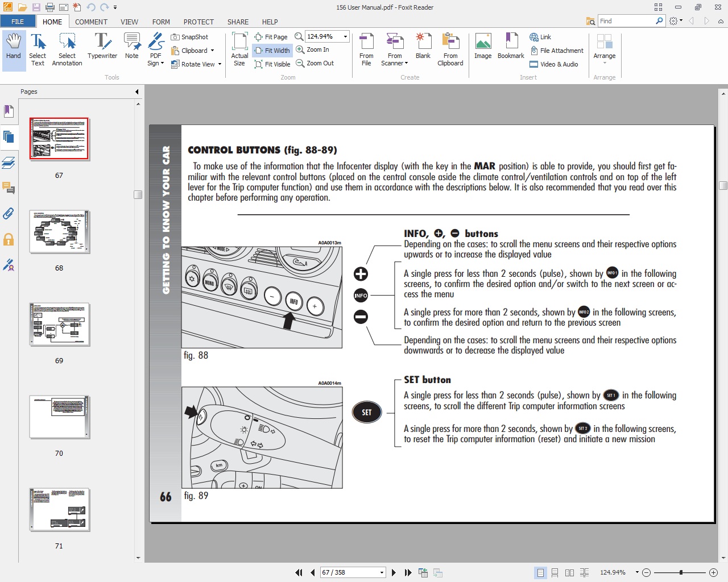This screenshot has width=728, height=582.
Task: Select the Hand tool
Action: point(14,50)
